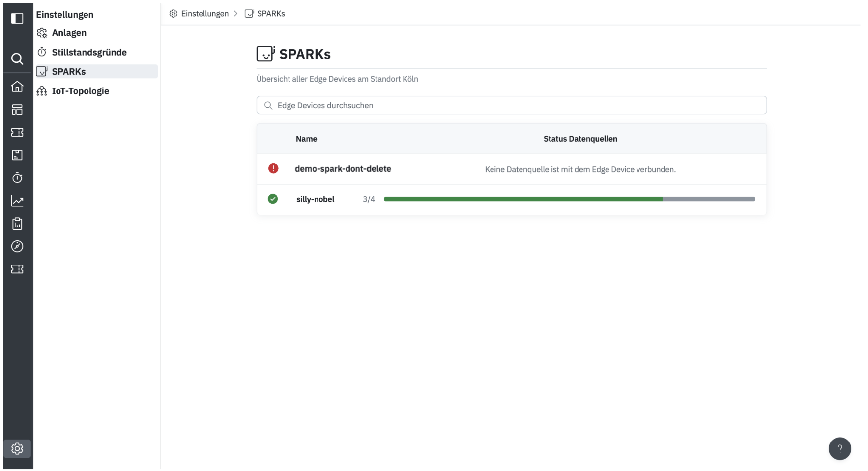The height and width of the screenshot is (471, 868).
Task: Go to home via house icon
Action: point(17,87)
